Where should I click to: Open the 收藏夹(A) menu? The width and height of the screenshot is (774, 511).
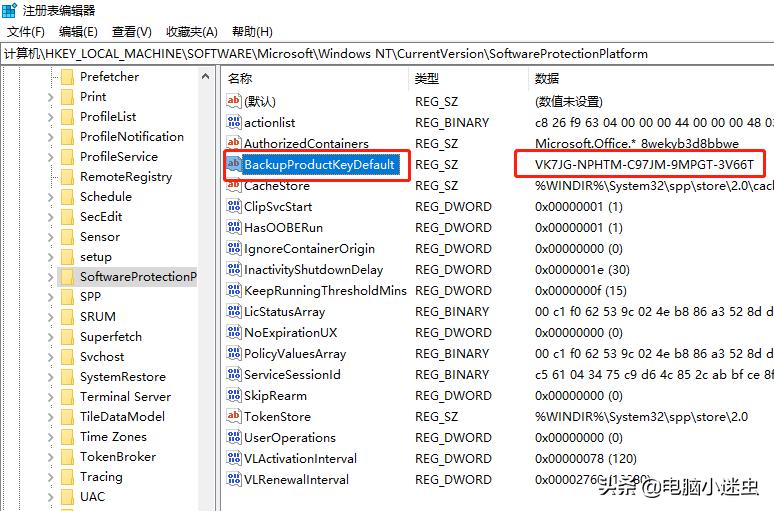[192, 32]
